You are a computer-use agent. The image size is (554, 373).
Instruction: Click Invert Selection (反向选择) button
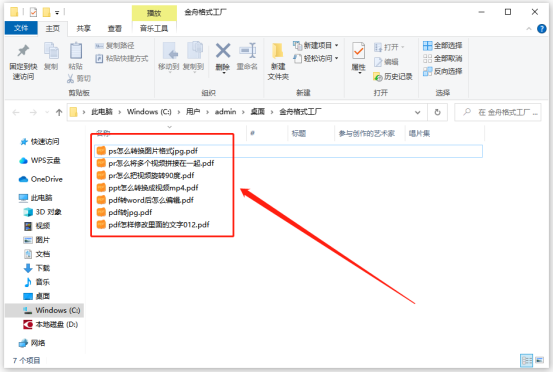point(443,71)
